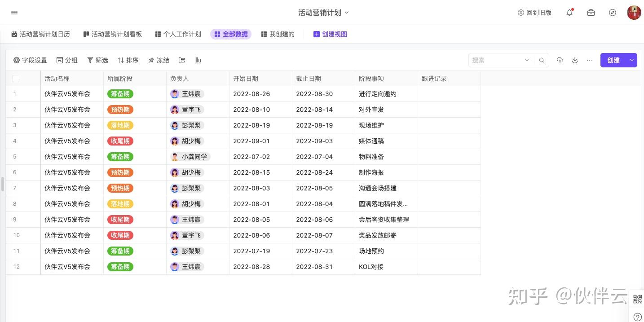Viewport: 644px width, 322px height.
Task: Open the QR code icon
Action: pyautogui.click(x=637, y=299)
